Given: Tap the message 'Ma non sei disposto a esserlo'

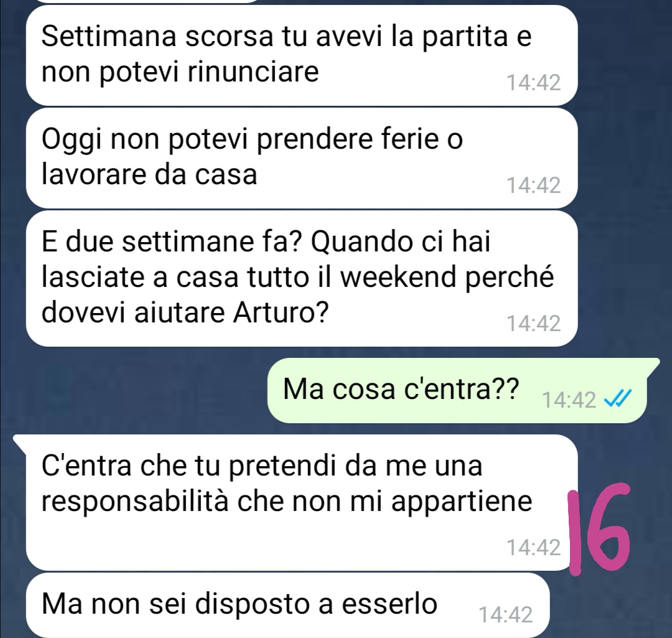Looking at the screenshot, I should 287,605.
